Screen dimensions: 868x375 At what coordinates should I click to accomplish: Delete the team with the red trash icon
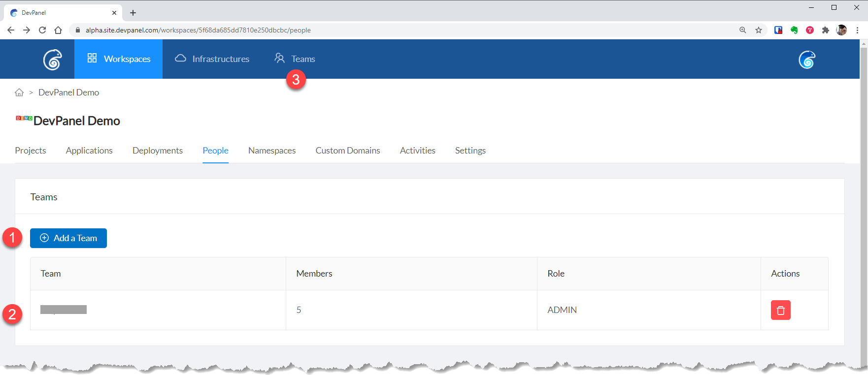click(780, 310)
